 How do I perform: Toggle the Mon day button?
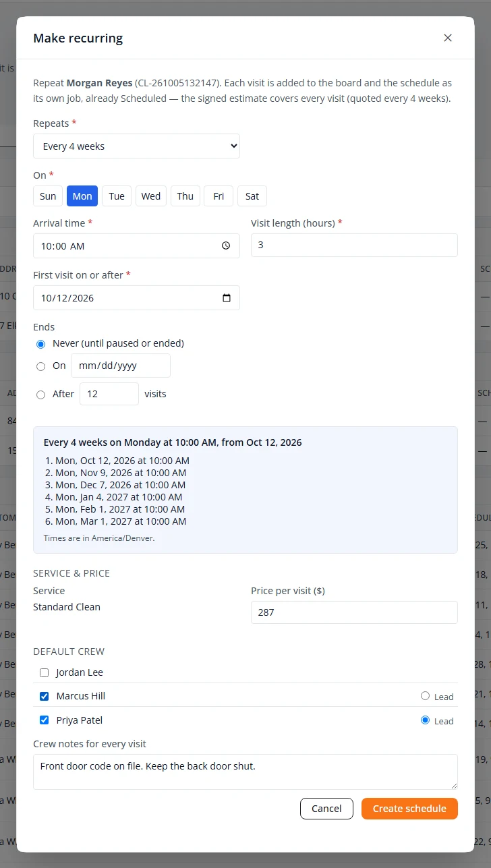82,196
